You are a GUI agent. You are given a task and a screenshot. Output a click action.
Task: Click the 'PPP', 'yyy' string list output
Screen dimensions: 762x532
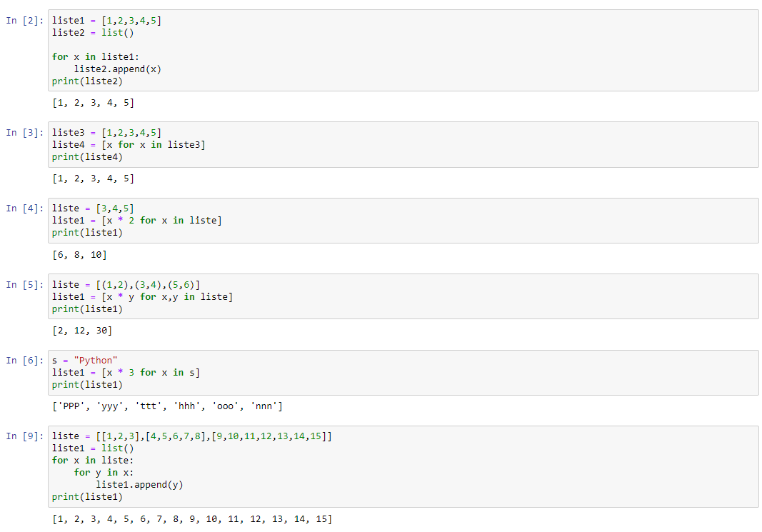click(x=167, y=406)
